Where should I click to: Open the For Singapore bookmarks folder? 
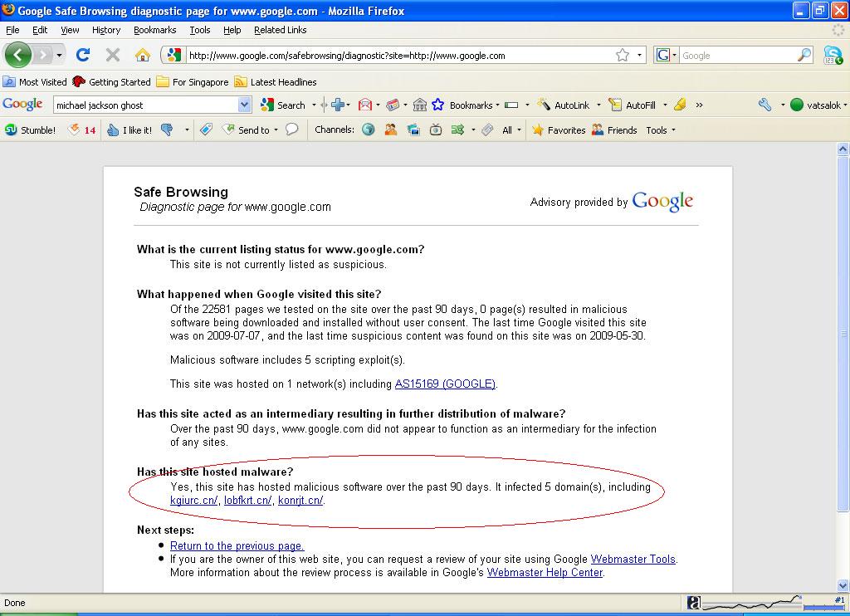193,82
